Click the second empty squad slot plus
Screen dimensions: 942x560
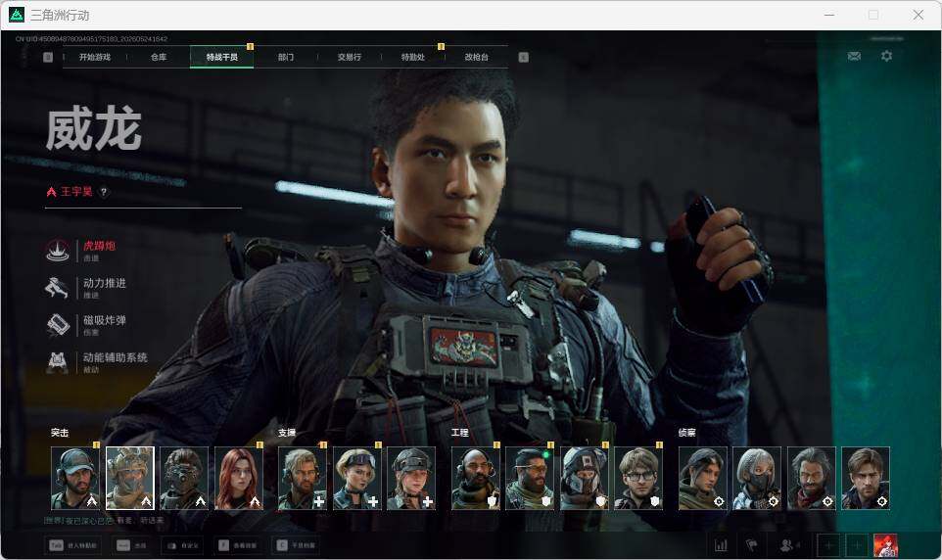click(857, 545)
